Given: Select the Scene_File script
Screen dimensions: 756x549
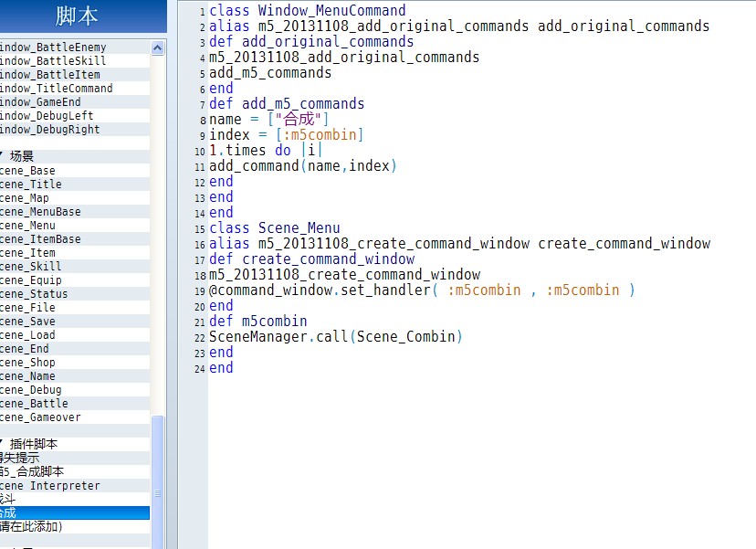Looking at the screenshot, I should 75,308.
